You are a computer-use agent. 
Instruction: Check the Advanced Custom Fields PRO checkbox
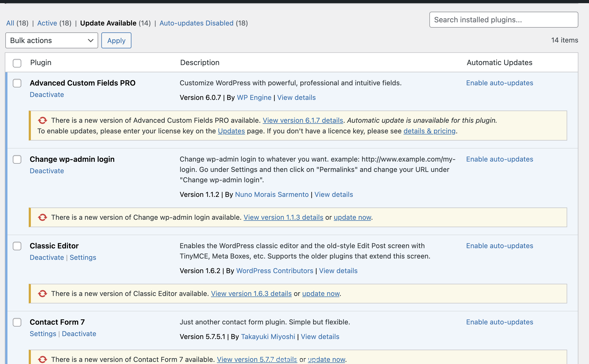point(17,83)
